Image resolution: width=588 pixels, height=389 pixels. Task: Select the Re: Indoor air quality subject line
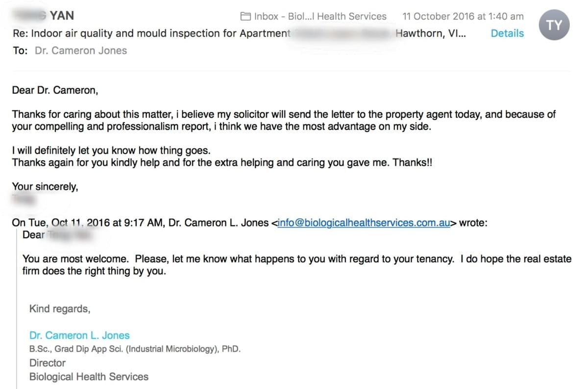coord(239,33)
